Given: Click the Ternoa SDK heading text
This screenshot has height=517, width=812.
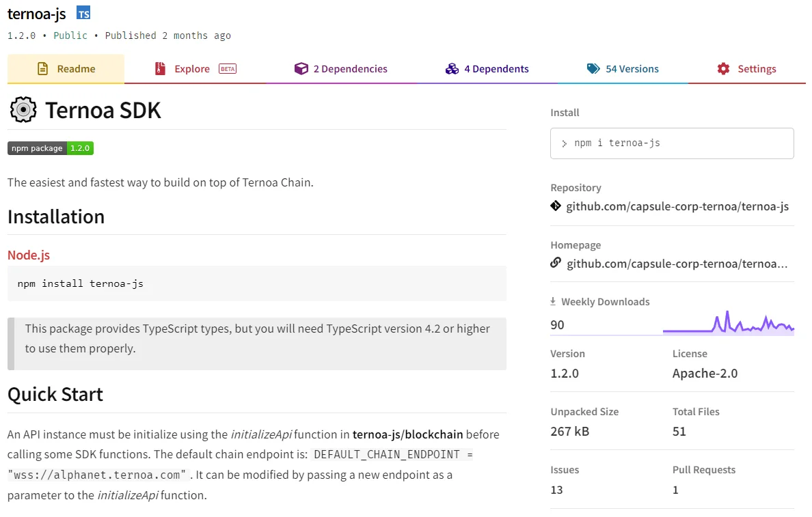Looking at the screenshot, I should (x=103, y=110).
